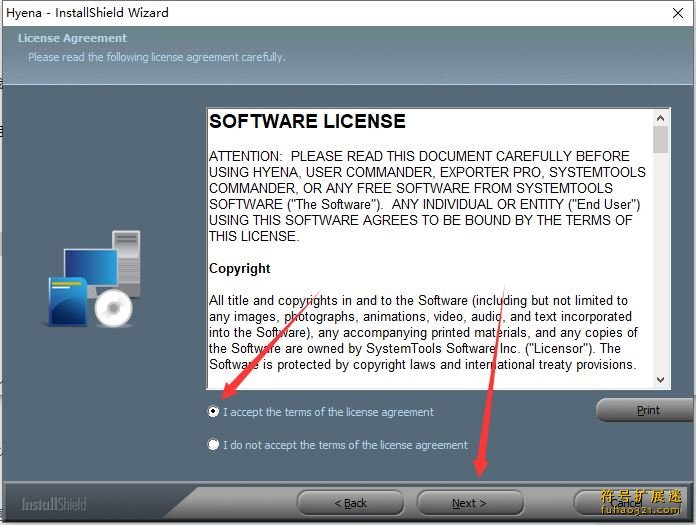Select "I accept the terms" radio button
The image size is (696, 525).
click(214, 412)
